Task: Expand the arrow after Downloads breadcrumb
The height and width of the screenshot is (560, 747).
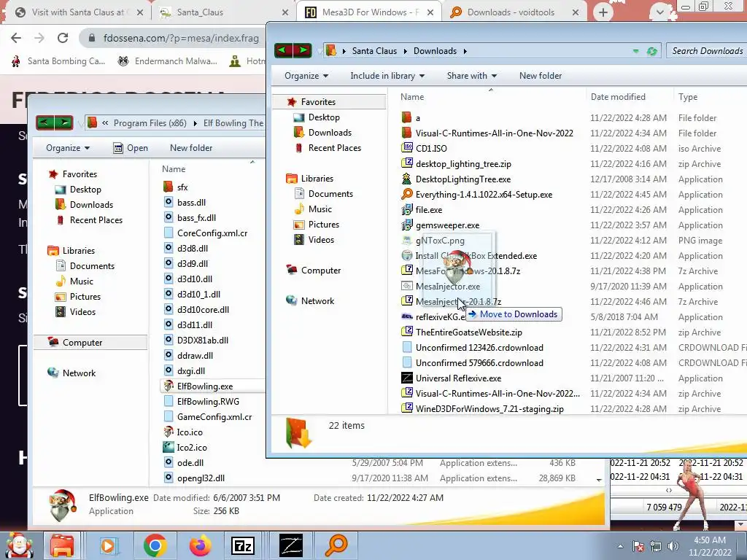Action: (465, 51)
